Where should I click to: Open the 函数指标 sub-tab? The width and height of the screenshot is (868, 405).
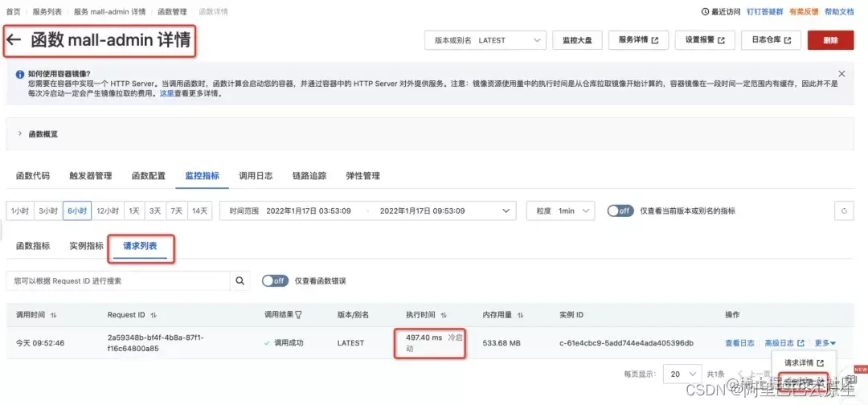[x=33, y=246]
